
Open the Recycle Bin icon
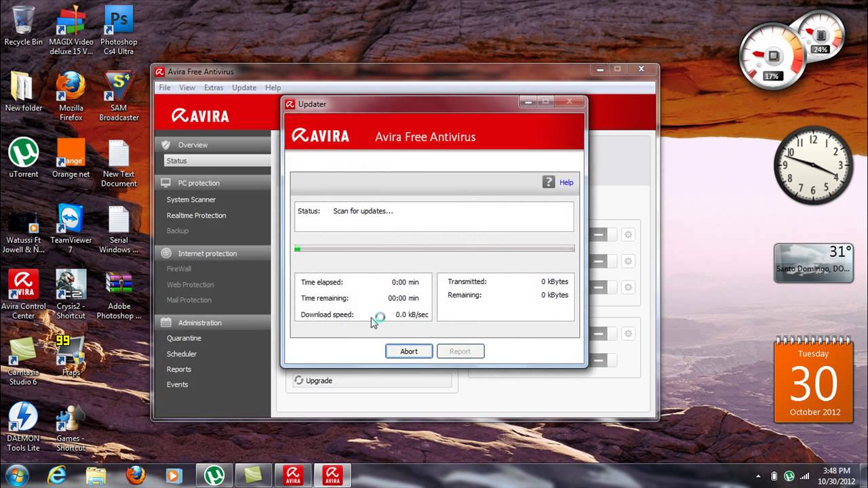pyautogui.click(x=23, y=26)
